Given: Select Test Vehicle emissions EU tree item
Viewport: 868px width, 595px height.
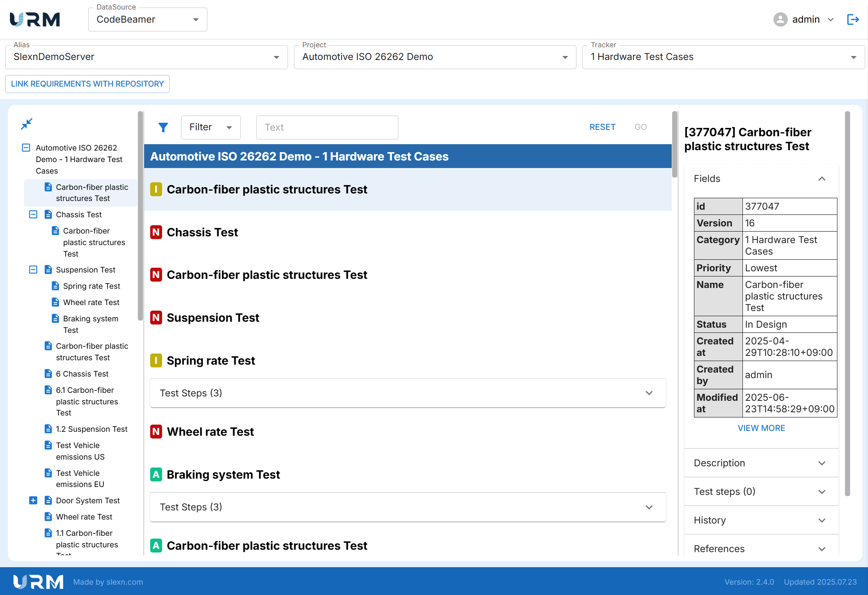Looking at the screenshot, I should tap(80, 479).
